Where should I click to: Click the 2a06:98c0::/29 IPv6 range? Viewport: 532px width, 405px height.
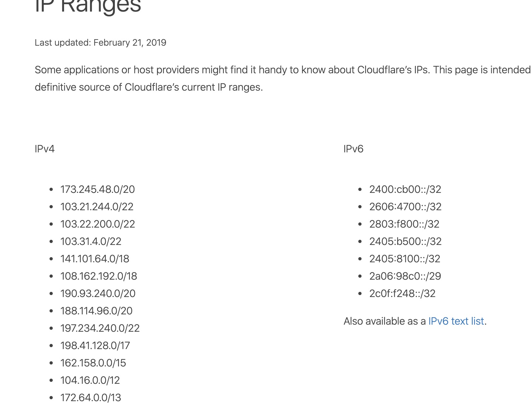[x=405, y=276]
